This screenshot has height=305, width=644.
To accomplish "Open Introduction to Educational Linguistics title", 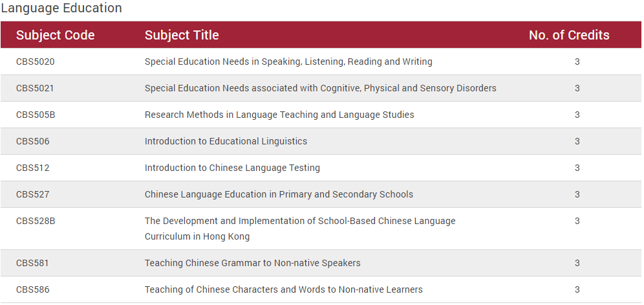I will point(226,141).
